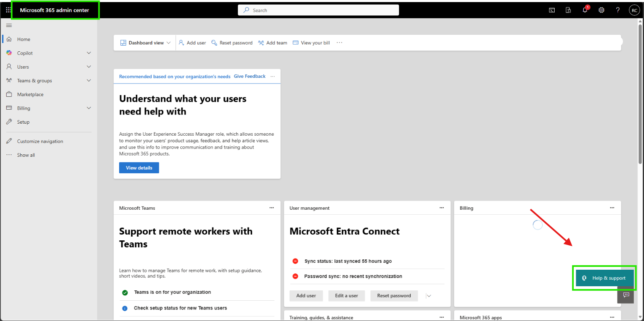644x321 pixels.
Task: Open Microsoft 365 apps card more options
Action: pyautogui.click(x=612, y=317)
